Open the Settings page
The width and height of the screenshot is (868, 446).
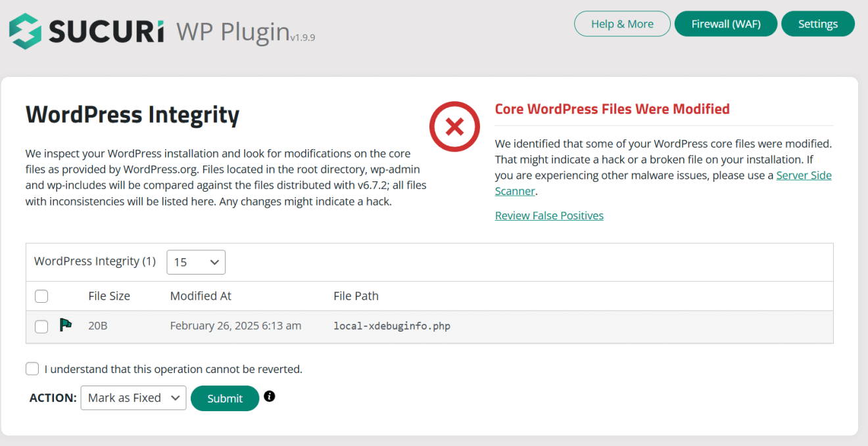(818, 24)
